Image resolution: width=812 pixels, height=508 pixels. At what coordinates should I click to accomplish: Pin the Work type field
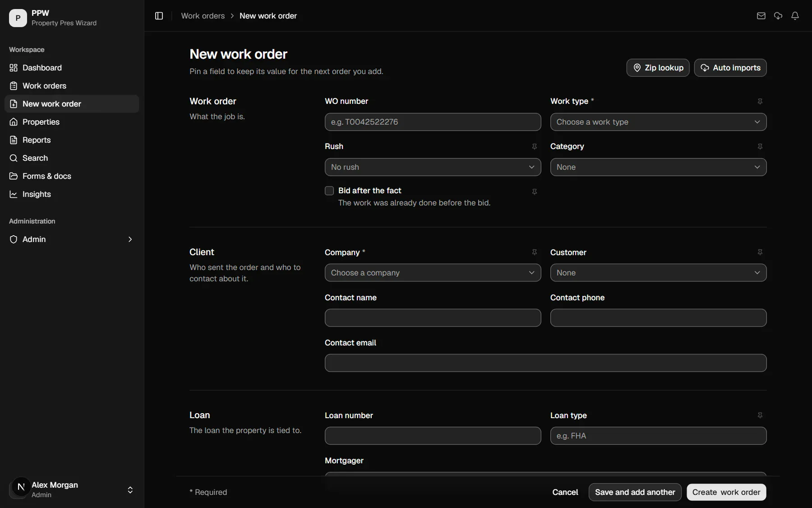coord(760,102)
